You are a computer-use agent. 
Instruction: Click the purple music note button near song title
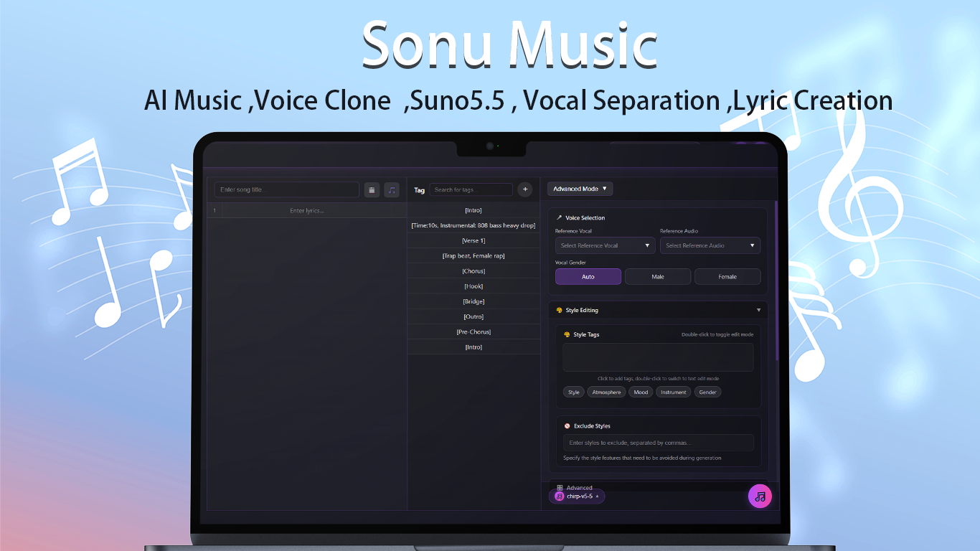(x=392, y=189)
